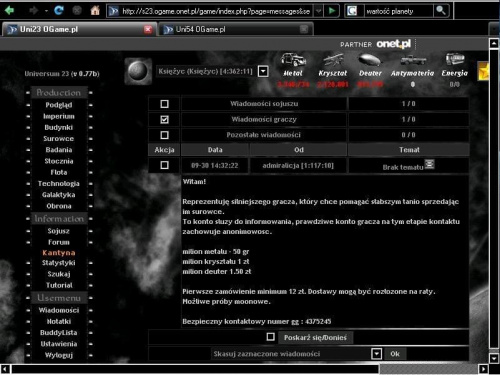Click the onet.pl partner logo
500x375 pixels.
click(393, 44)
